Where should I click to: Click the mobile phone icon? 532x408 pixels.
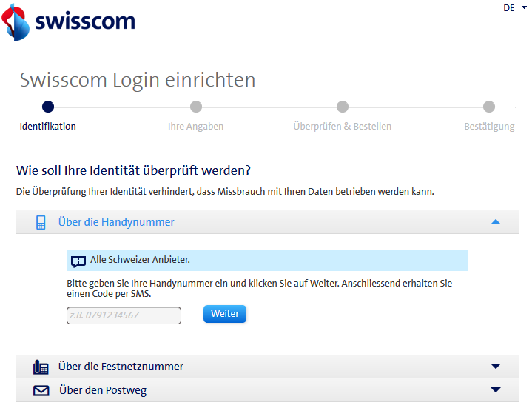click(x=41, y=222)
